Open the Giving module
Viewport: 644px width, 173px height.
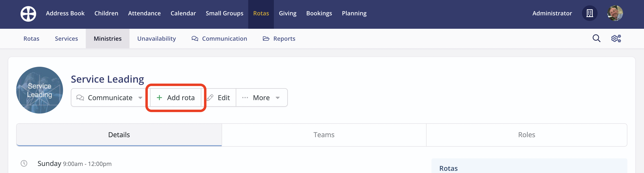point(288,13)
